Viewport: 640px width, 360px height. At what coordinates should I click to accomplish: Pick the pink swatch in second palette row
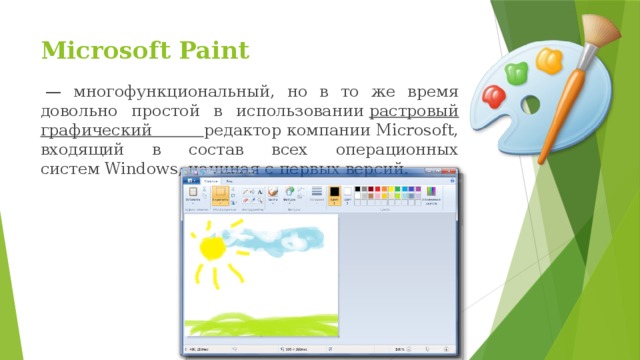[x=378, y=196]
